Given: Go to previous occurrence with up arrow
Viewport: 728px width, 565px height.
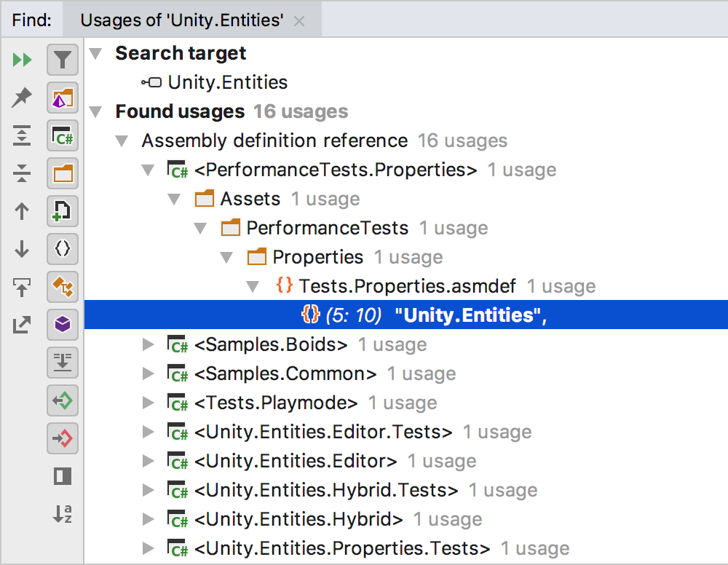Looking at the screenshot, I should pos(22,211).
